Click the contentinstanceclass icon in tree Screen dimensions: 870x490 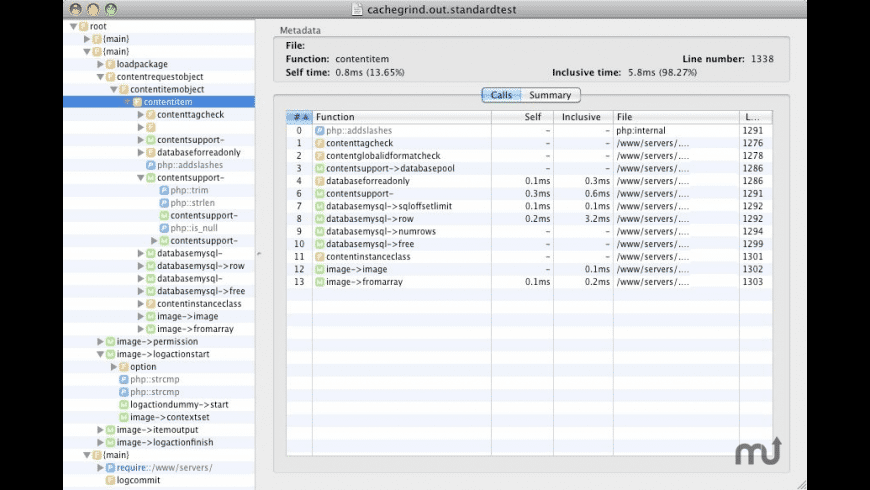pos(150,304)
